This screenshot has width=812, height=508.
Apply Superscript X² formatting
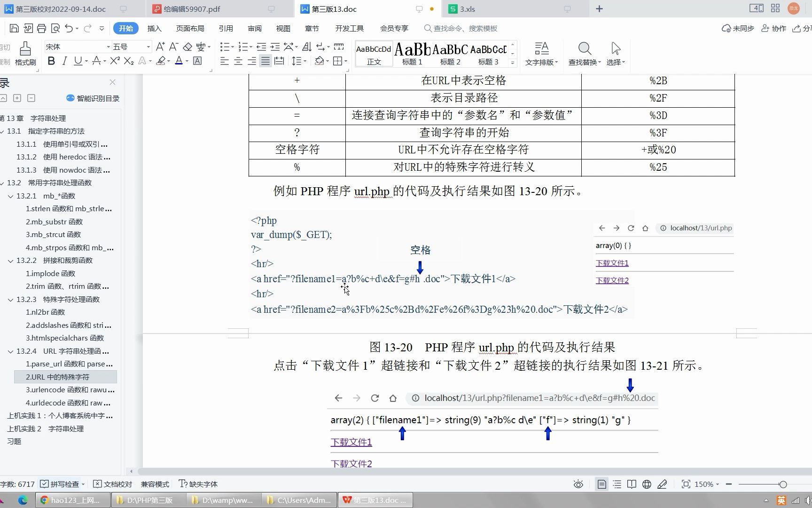pyautogui.click(x=115, y=61)
